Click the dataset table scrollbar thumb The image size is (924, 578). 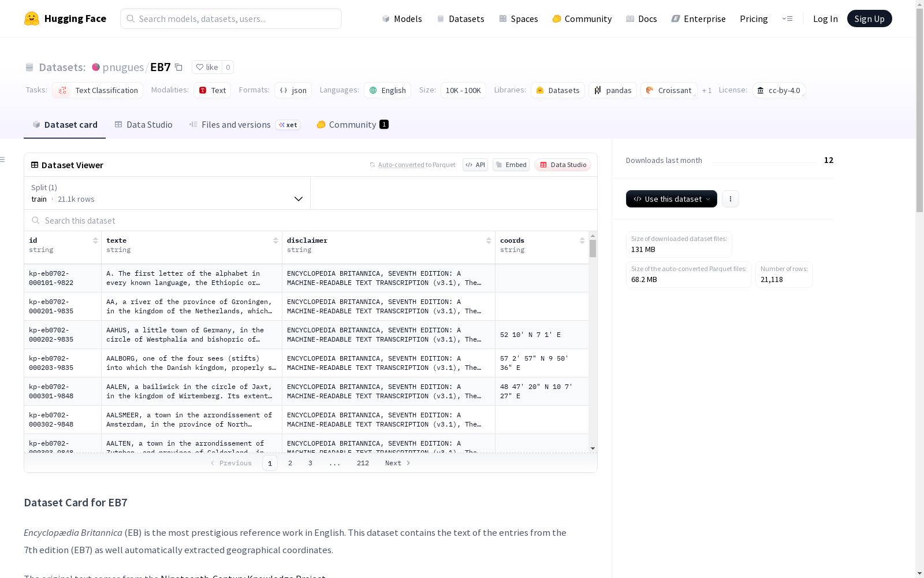point(593,249)
